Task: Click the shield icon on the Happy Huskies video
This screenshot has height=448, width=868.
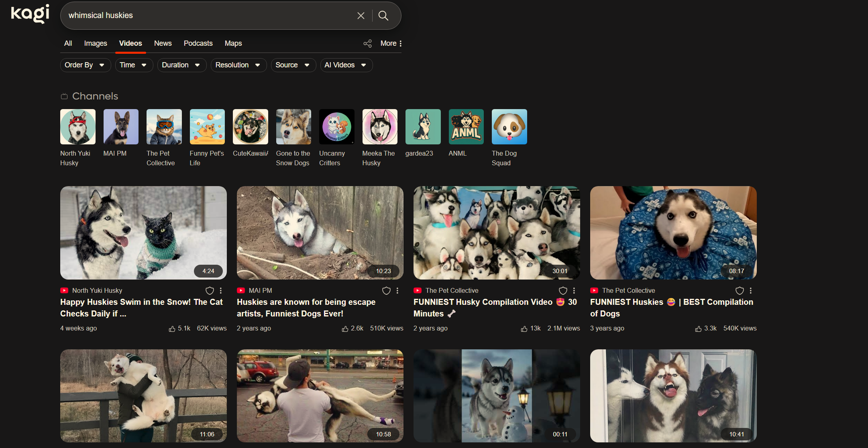Action: tap(210, 291)
